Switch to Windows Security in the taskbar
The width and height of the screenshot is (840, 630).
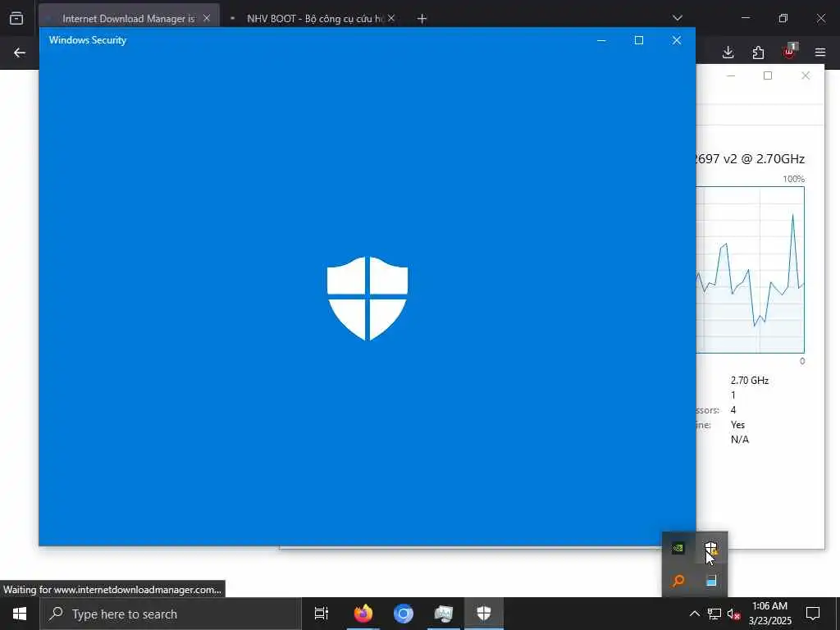tap(484, 614)
